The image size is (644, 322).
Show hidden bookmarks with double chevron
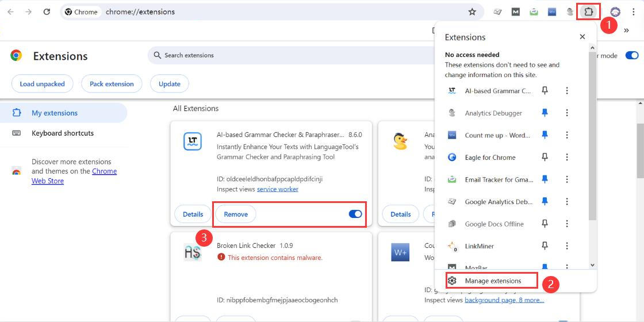tap(626, 30)
